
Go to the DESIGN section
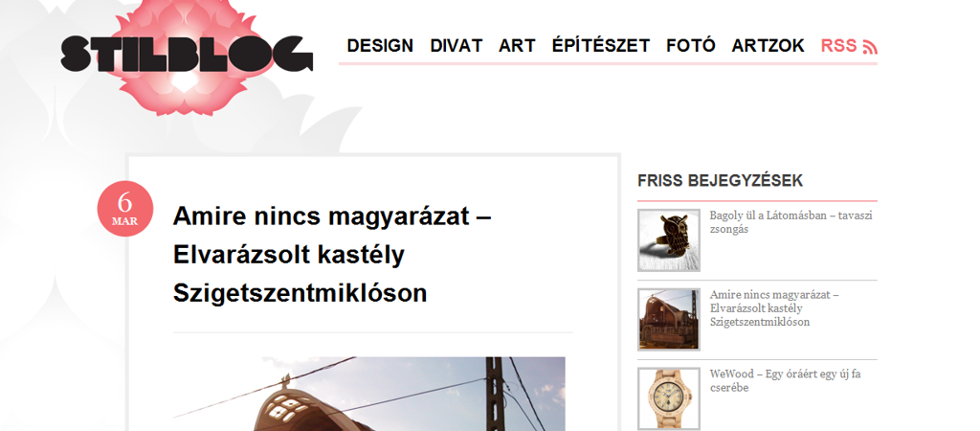(x=380, y=46)
